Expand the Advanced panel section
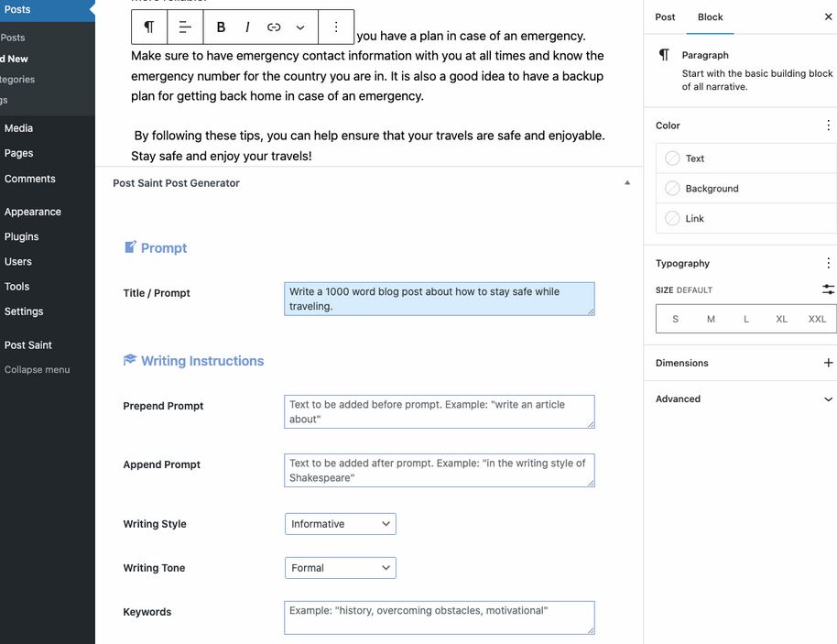This screenshot has height=644, width=837. (828, 399)
